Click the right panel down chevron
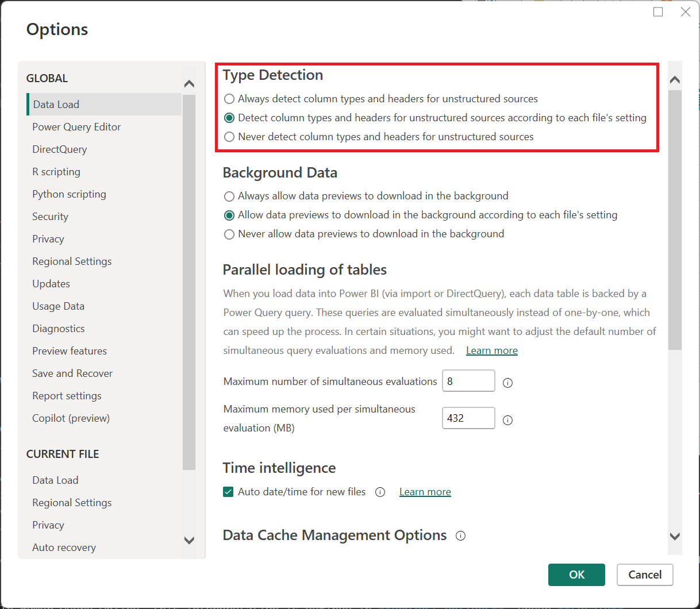 click(675, 536)
